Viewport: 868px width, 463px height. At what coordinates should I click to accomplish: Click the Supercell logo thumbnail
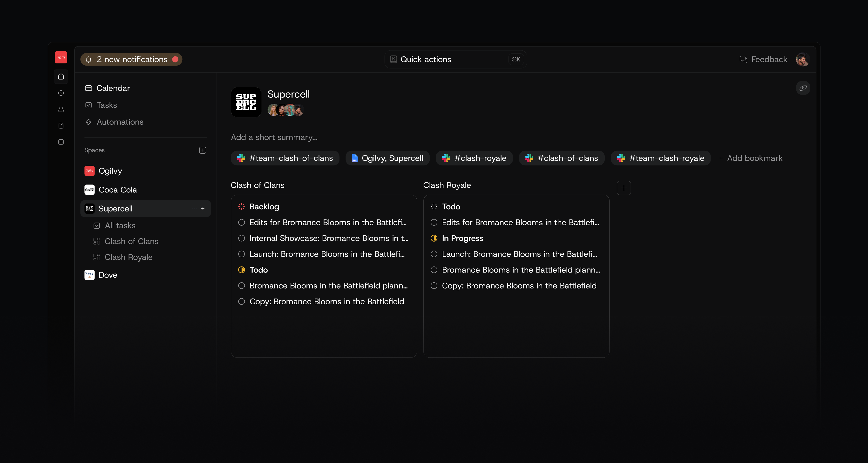(246, 102)
